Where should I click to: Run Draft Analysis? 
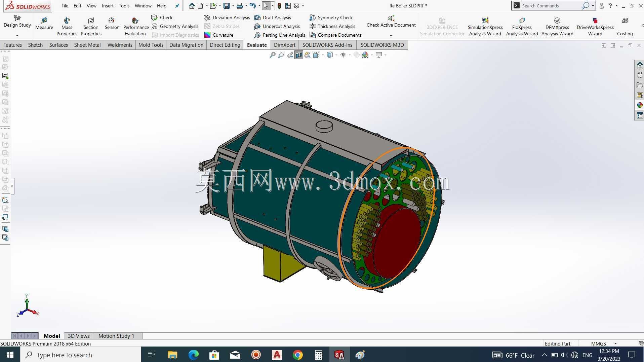pyautogui.click(x=273, y=17)
